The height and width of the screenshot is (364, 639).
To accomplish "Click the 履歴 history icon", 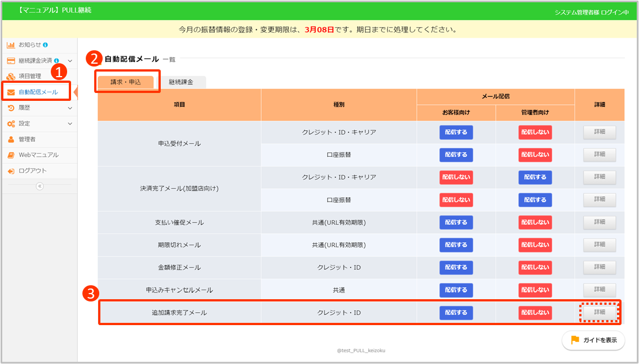I will coord(11,108).
